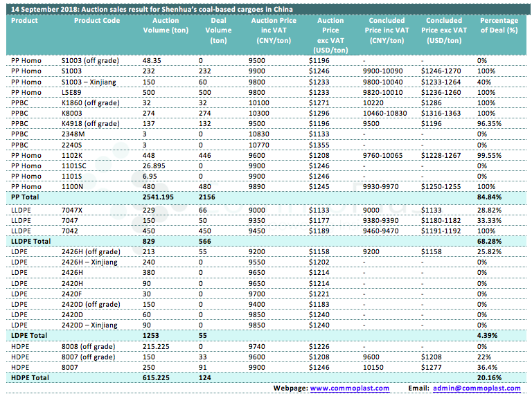Click the 96.35% deal percentage cell
This screenshot has height=403, width=532.
point(490,123)
